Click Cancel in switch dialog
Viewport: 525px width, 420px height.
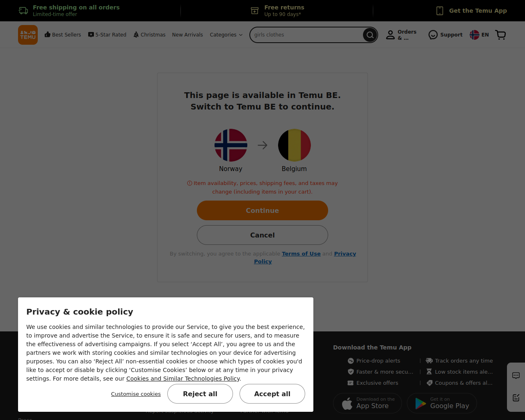click(262, 235)
